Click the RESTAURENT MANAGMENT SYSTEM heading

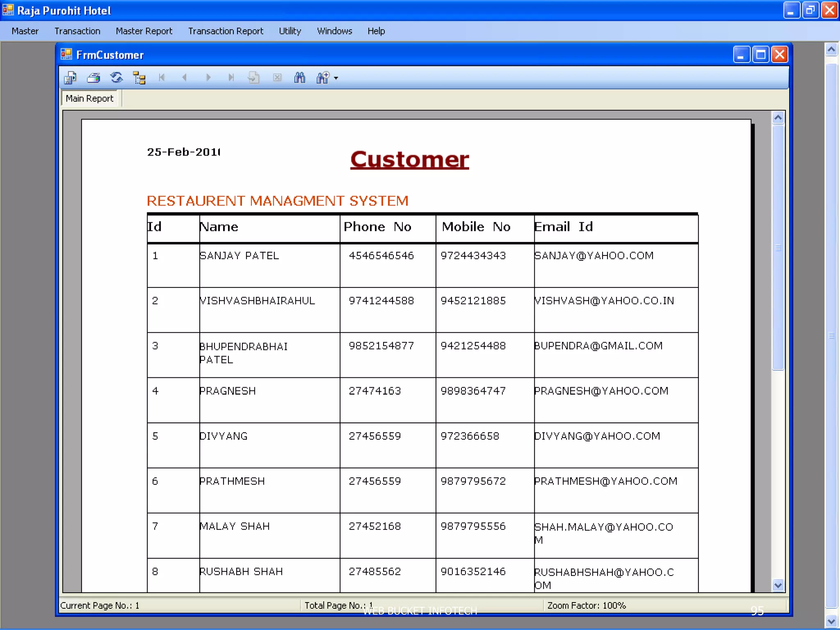click(278, 201)
